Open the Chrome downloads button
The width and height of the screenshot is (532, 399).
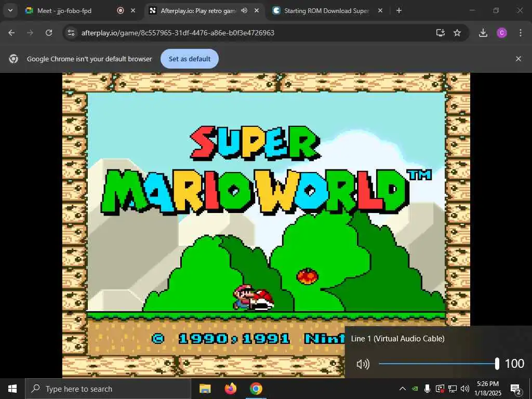pos(483,33)
